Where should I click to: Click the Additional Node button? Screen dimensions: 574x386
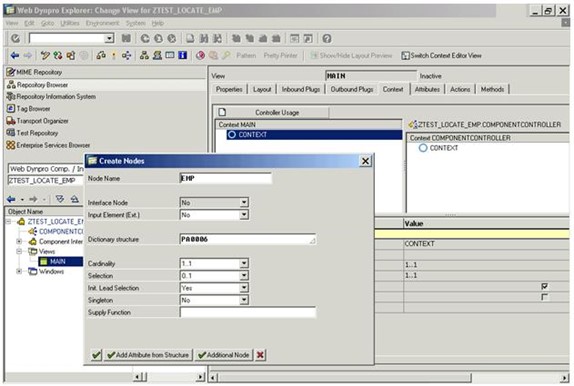(224, 355)
